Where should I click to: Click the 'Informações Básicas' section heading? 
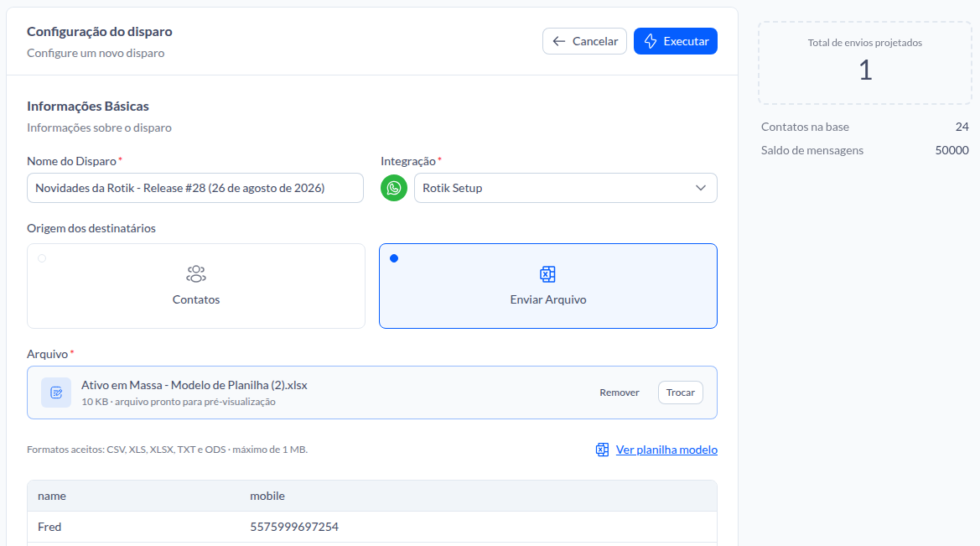click(x=87, y=107)
